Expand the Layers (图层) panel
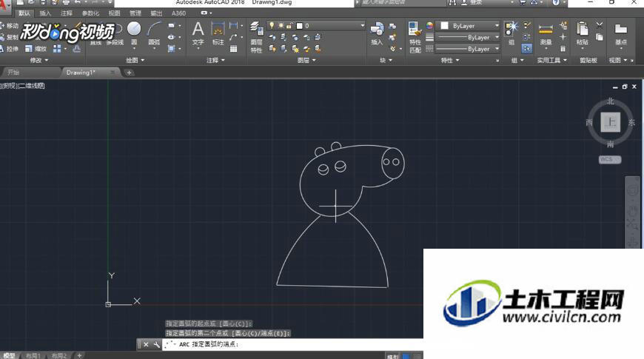 coord(306,61)
